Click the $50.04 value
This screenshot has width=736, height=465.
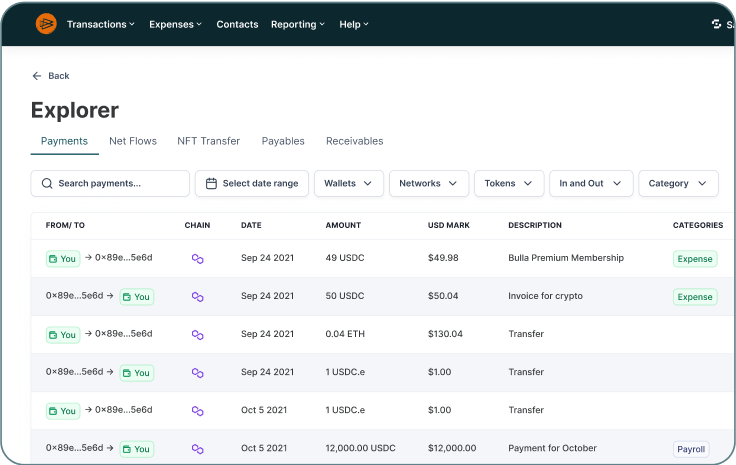click(443, 296)
